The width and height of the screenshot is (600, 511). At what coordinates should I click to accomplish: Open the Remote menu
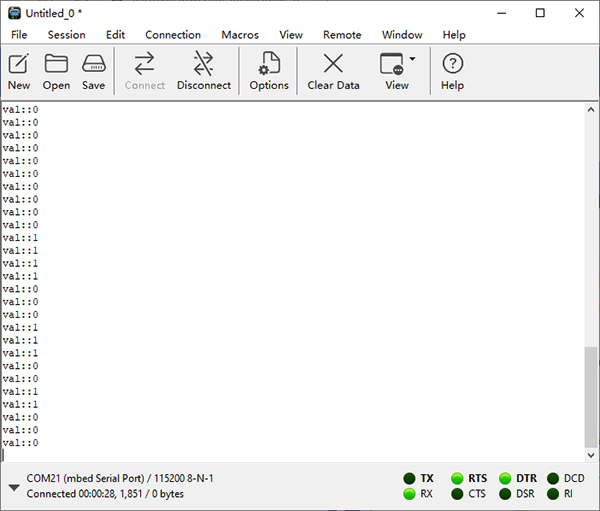tap(342, 35)
